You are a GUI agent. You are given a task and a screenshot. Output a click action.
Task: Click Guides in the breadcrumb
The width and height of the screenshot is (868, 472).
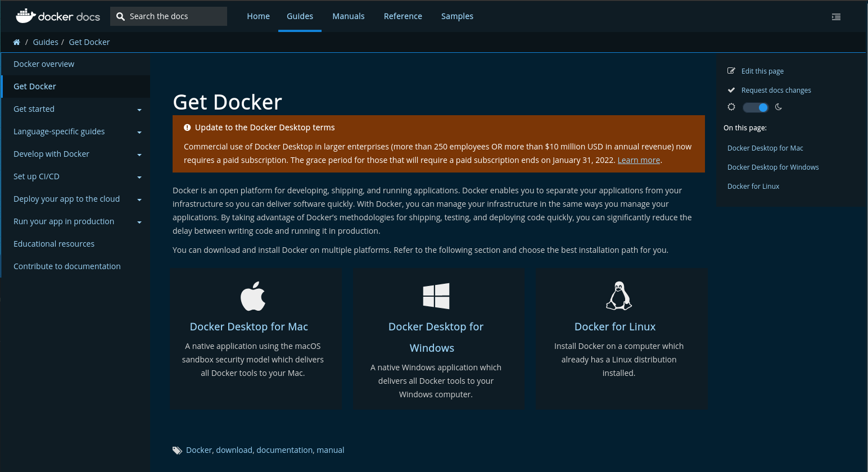pyautogui.click(x=46, y=42)
